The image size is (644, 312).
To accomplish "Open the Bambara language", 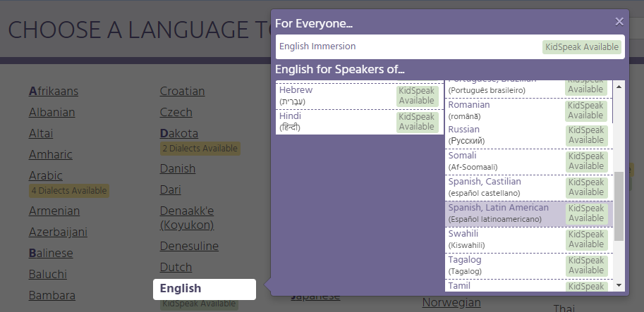I will click(51, 296).
